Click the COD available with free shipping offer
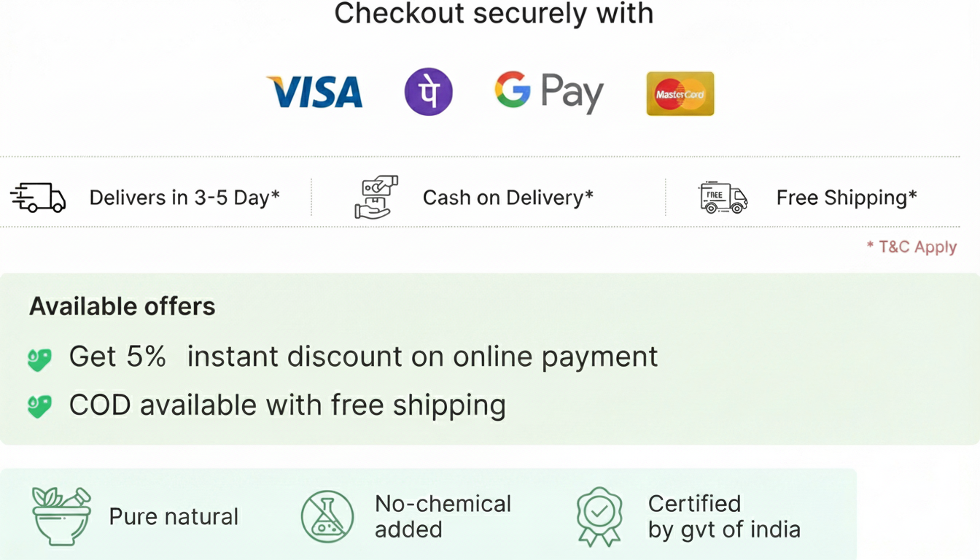The width and height of the screenshot is (980, 560). click(287, 405)
